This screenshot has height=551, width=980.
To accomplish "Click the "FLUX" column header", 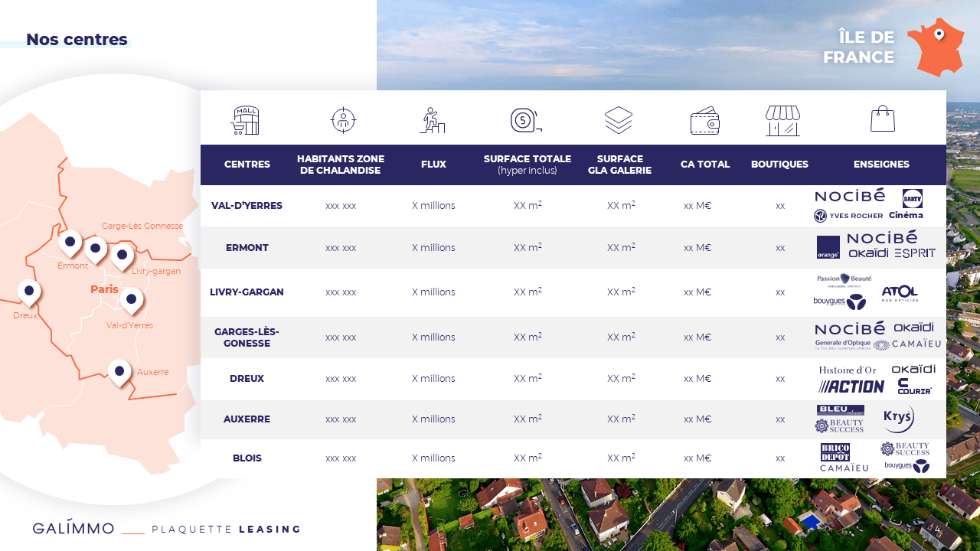I will coord(433,165).
